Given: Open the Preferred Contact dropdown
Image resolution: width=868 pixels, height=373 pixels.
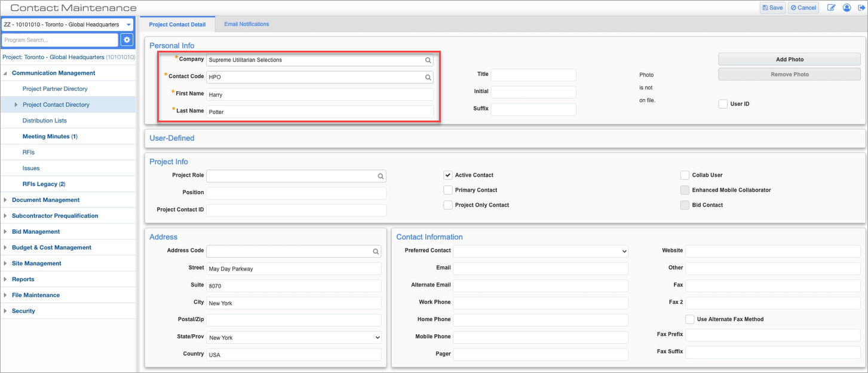Looking at the screenshot, I should click(541, 251).
